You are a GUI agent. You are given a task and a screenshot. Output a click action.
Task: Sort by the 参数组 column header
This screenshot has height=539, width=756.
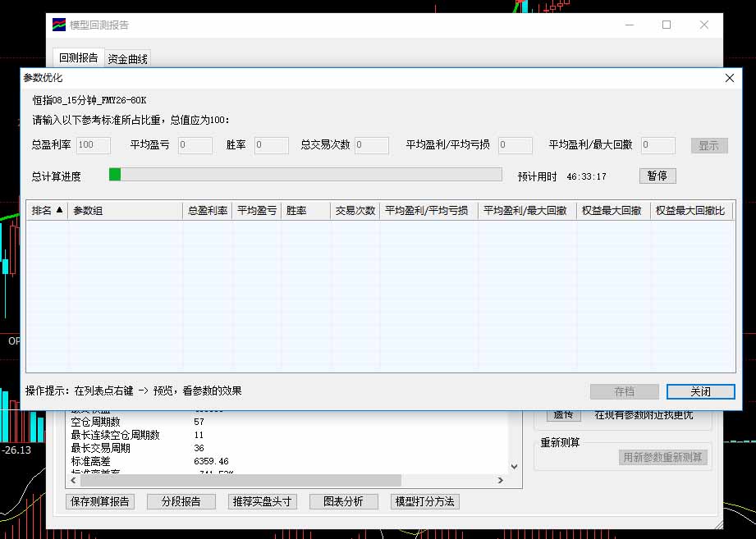(x=126, y=211)
